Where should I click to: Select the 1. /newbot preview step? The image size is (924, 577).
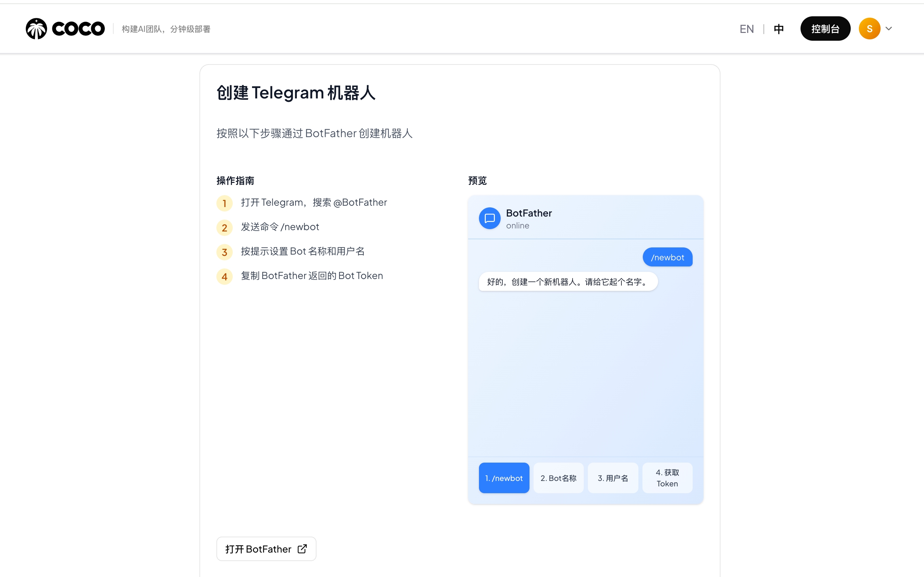click(x=504, y=478)
